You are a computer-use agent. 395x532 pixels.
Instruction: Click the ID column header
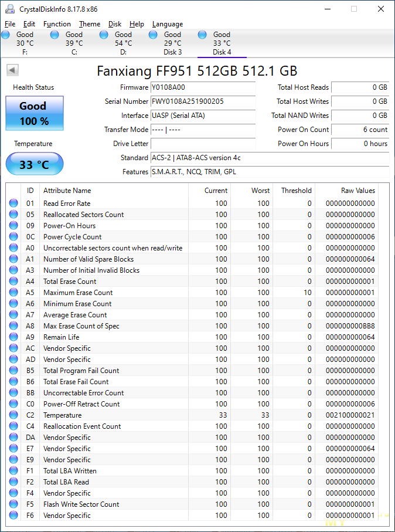point(30,191)
